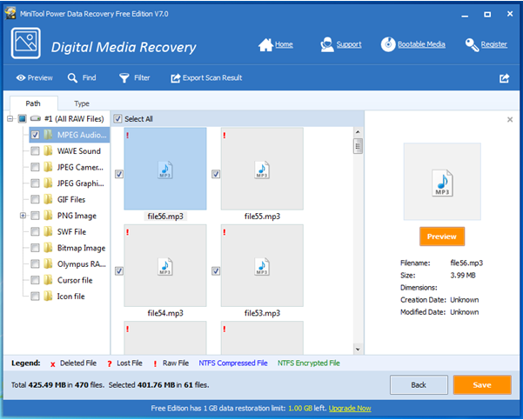
Task: Click the file53.mp3 filename label
Action: [262, 313]
